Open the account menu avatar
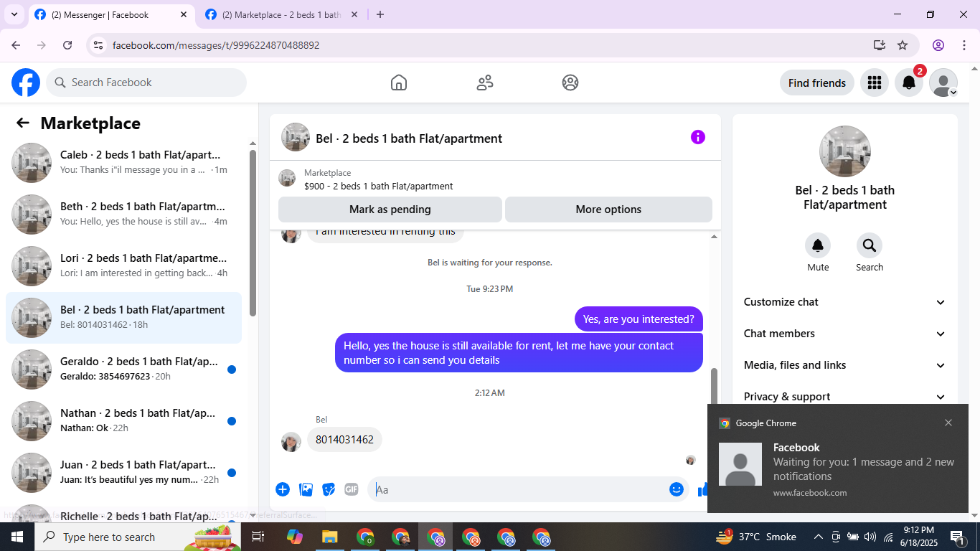The width and height of the screenshot is (980, 551). click(943, 83)
